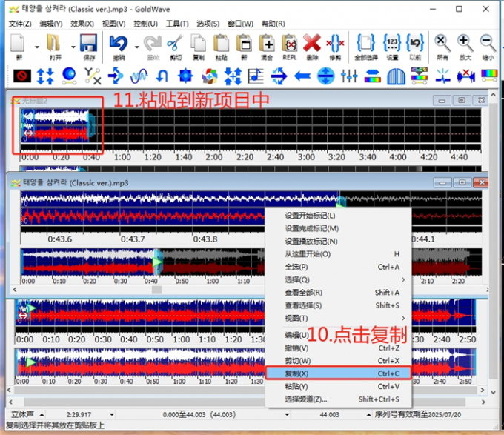Click the down arrow of the right vertical scrollbar
Image resolution: width=504 pixels, height=435 pixels.
point(494,392)
